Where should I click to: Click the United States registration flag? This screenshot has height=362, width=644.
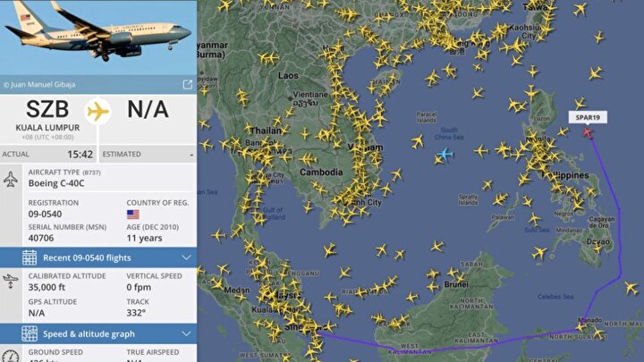(x=132, y=215)
